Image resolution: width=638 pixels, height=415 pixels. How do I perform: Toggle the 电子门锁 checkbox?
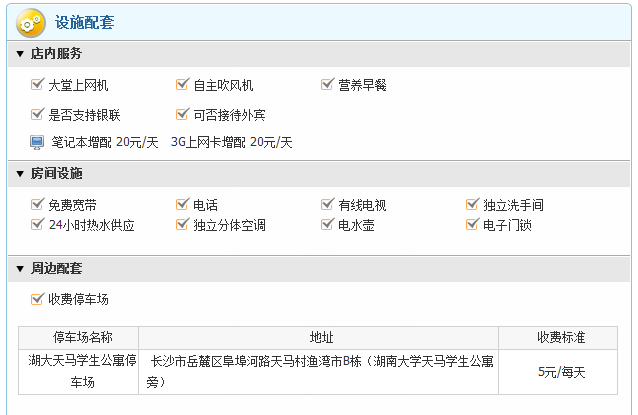[x=472, y=224]
